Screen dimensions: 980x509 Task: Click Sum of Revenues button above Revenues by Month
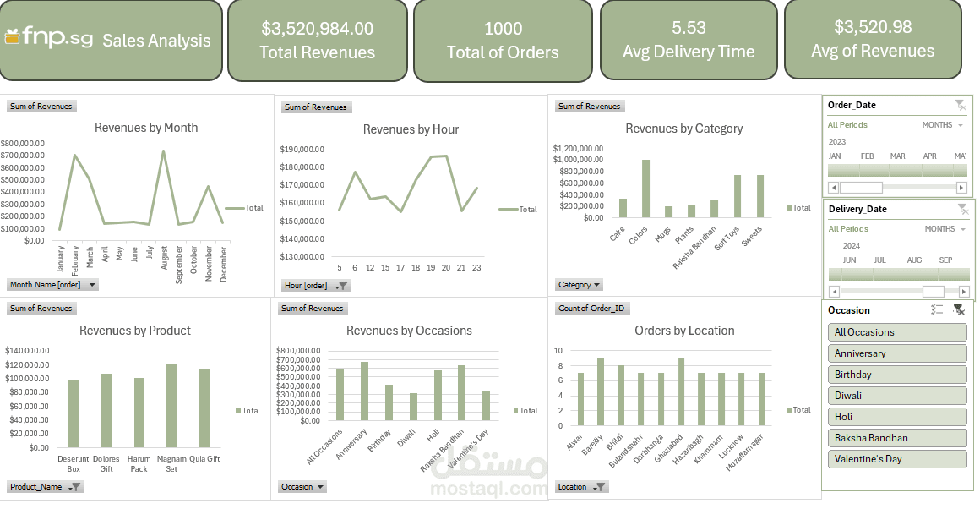coord(41,106)
